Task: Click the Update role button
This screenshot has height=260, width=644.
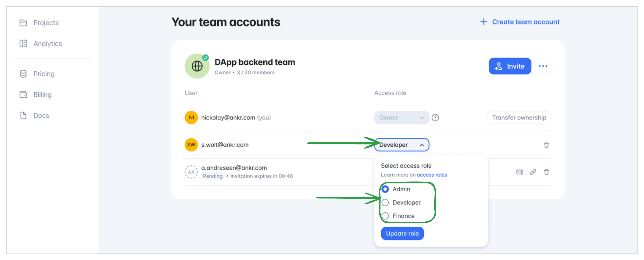Action: (402, 233)
